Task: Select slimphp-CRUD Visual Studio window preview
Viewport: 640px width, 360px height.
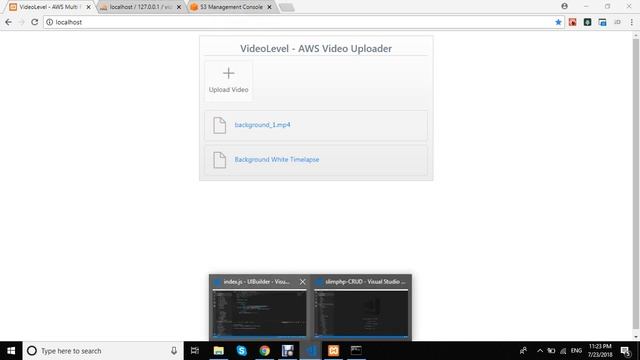Action: [x=361, y=308]
